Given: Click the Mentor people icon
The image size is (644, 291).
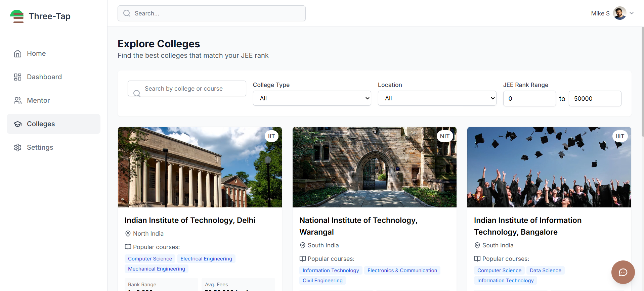Looking at the screenshot, I should pos(18,100).
